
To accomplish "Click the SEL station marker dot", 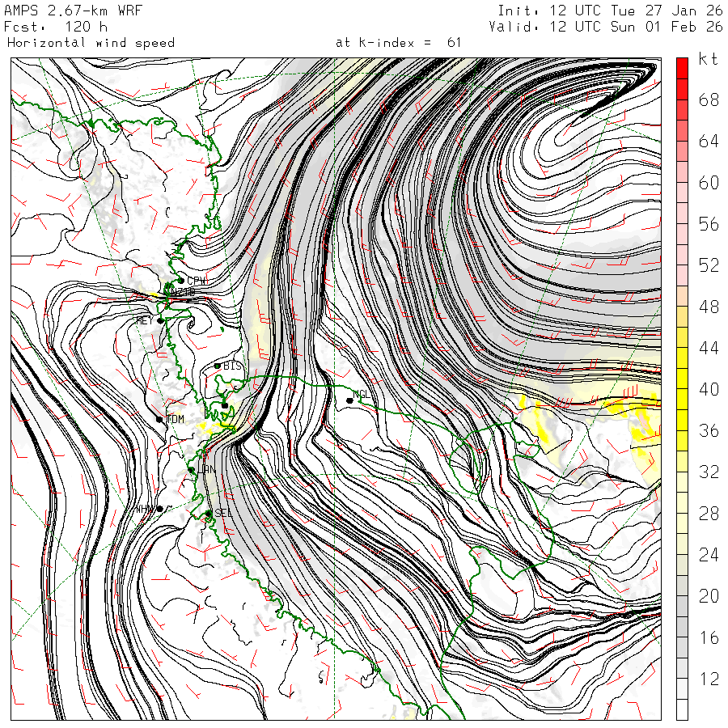I will tap(209, 513).
